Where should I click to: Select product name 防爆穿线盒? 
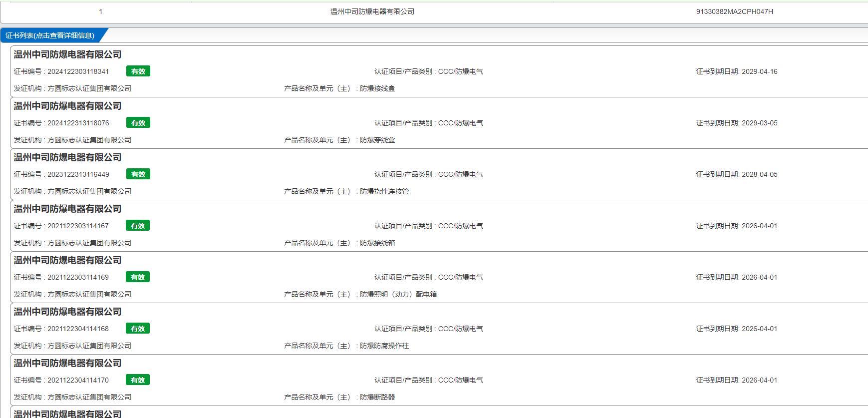377,140
